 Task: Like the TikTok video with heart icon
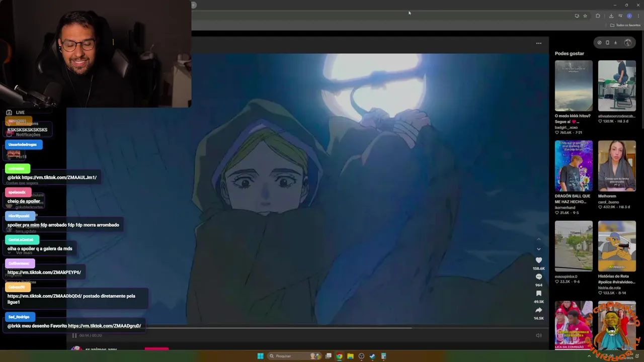(538, 260)
